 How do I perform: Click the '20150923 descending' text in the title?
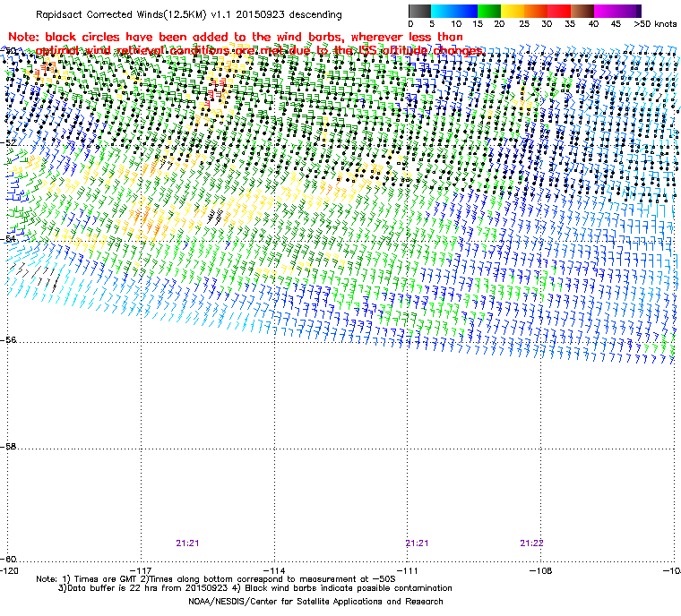[289, 14]
